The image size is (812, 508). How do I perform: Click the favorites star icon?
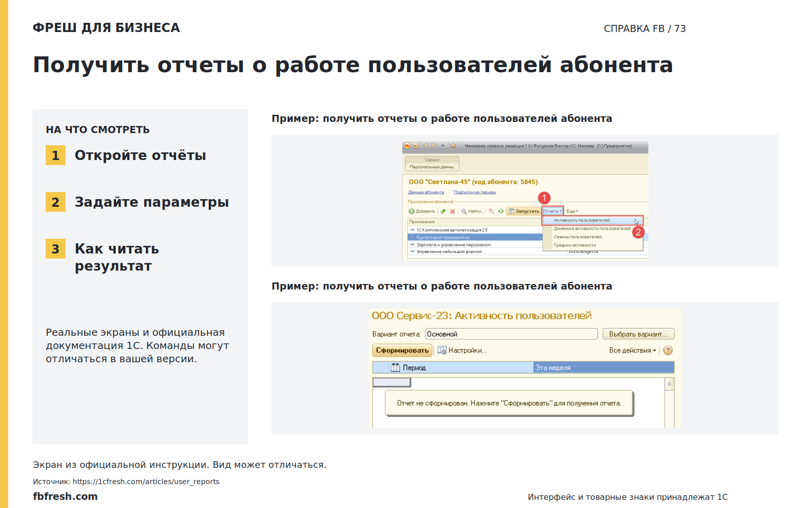[453, 145]
